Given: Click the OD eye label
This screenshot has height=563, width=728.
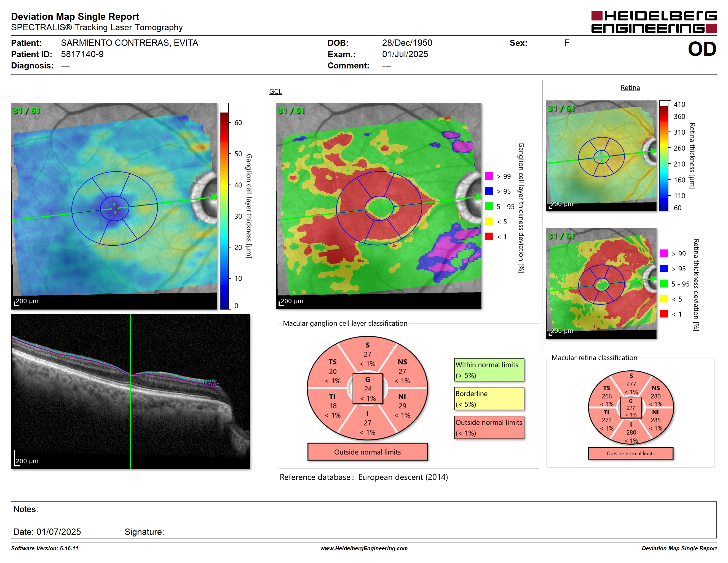Looking at the screenshot, I should [702, 49].
